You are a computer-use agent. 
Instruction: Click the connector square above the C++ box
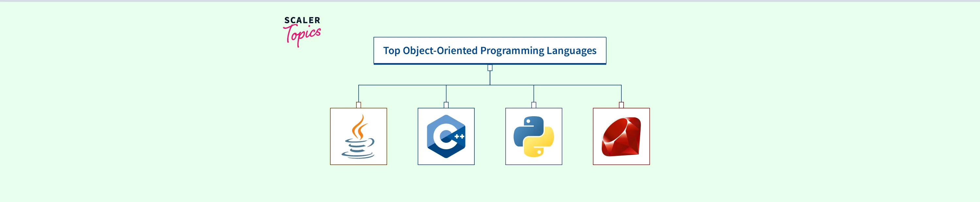click(x=446, y=105)
